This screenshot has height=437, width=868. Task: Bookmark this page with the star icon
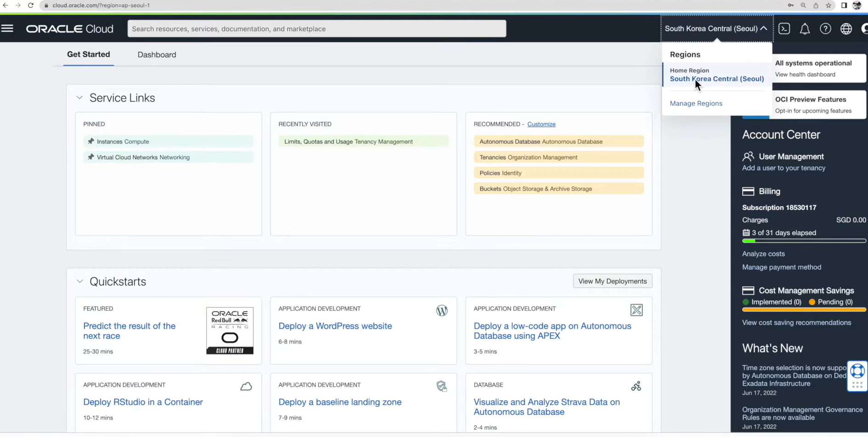point(829,6)
